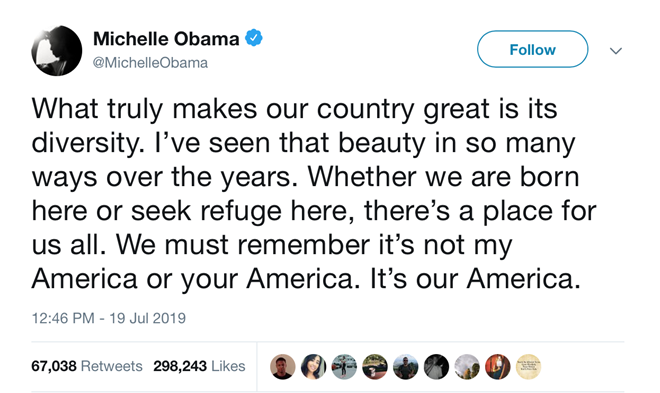View the 298,243 Likes list
Image resolution: width=660 pixels, height=393 pixels.
pos(199,366)
